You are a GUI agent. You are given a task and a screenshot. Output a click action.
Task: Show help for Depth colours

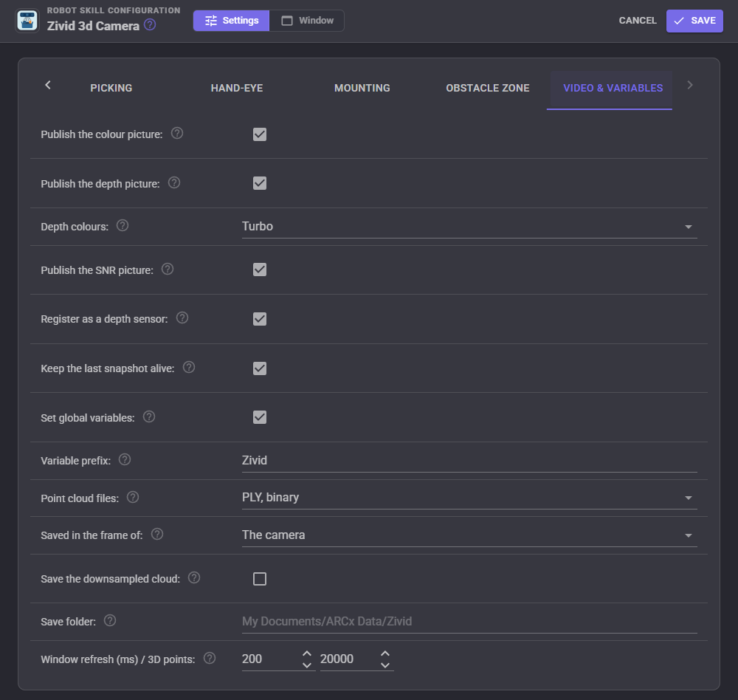coord(123,226)
